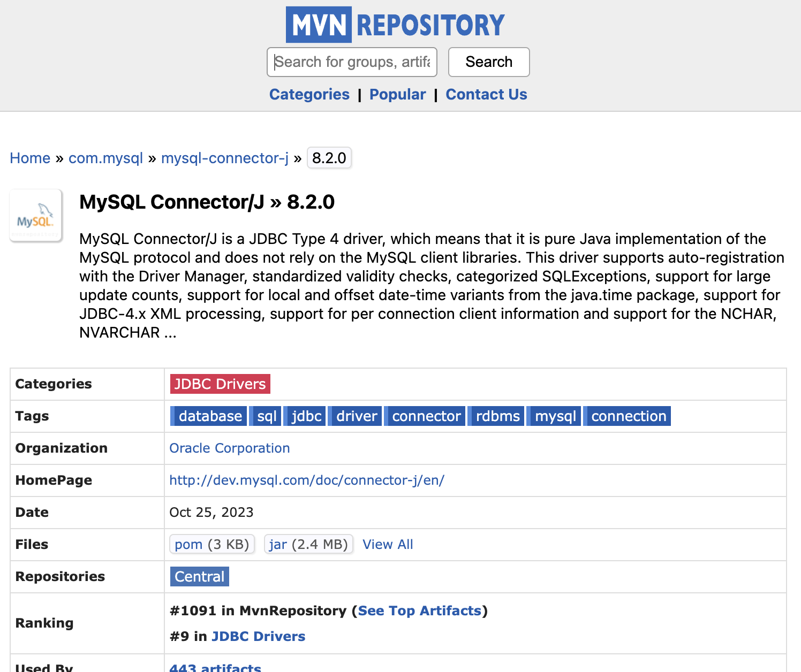Open the Popular navigation link

point(397,94)
